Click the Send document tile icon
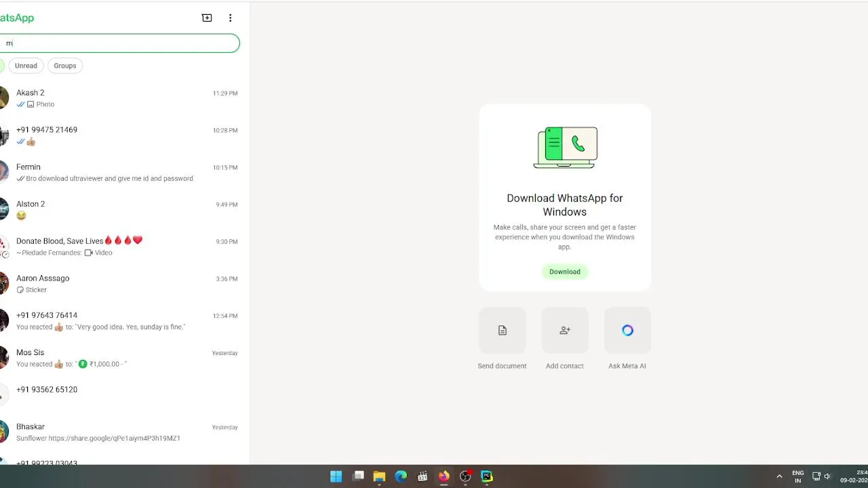 point(502,330)
